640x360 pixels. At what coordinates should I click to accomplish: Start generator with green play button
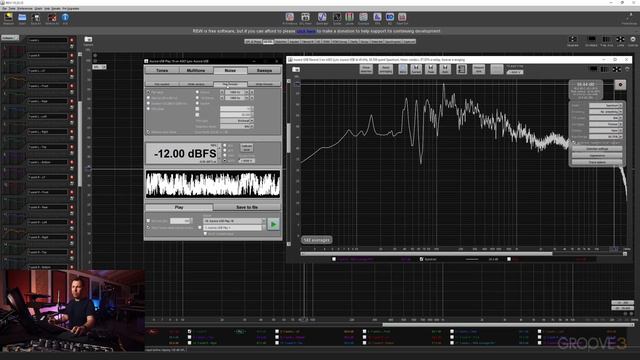[x=273, y=224]
